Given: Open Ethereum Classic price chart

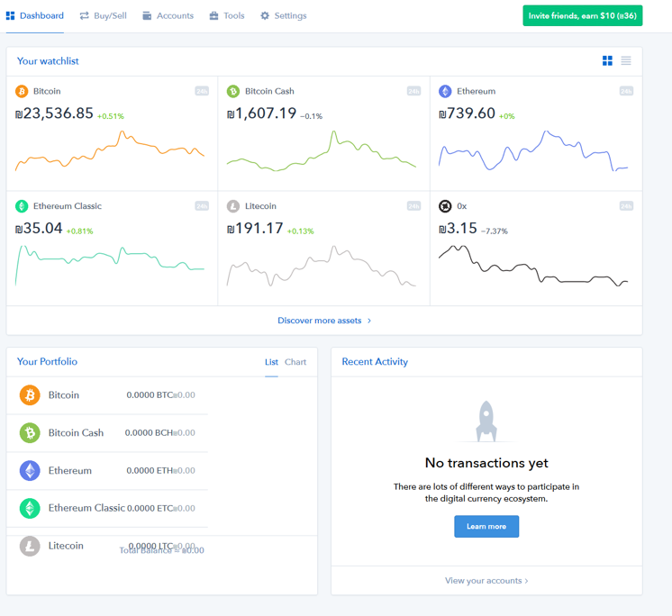Looking at the screenshot, I should pyautogui.click(x=110, y=266).
